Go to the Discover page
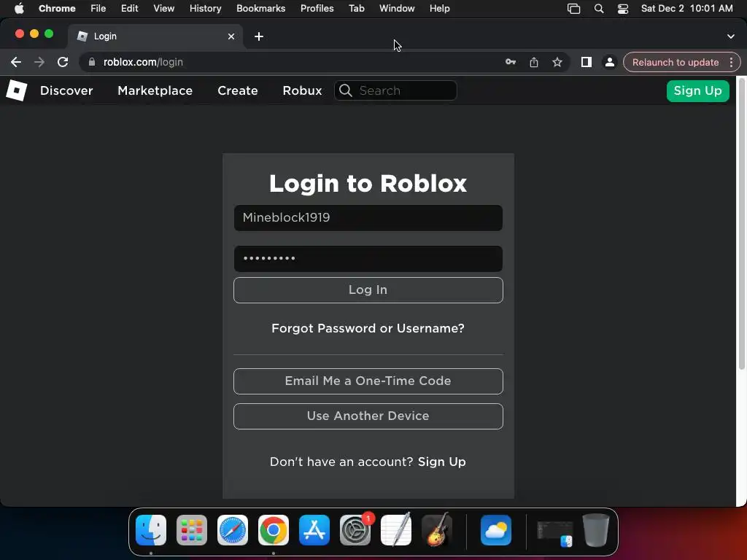This screenshot has height=560, width=747. [x=66, y=90]
